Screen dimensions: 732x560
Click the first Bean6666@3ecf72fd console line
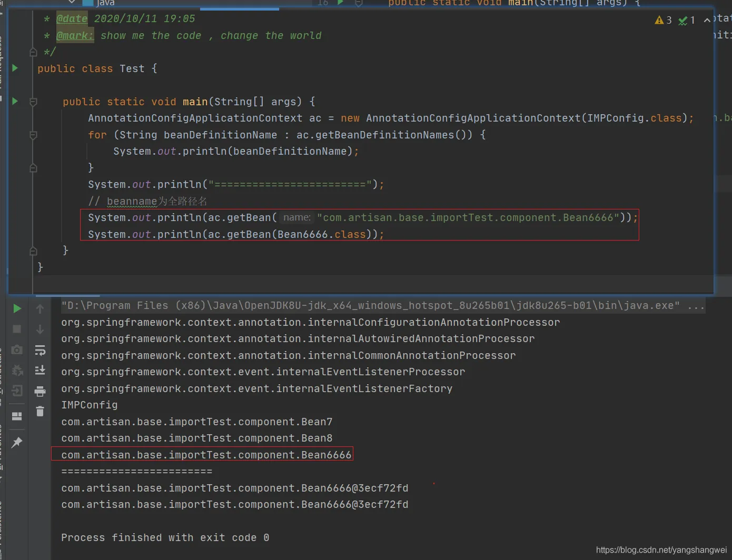click(x=235, y=488)
